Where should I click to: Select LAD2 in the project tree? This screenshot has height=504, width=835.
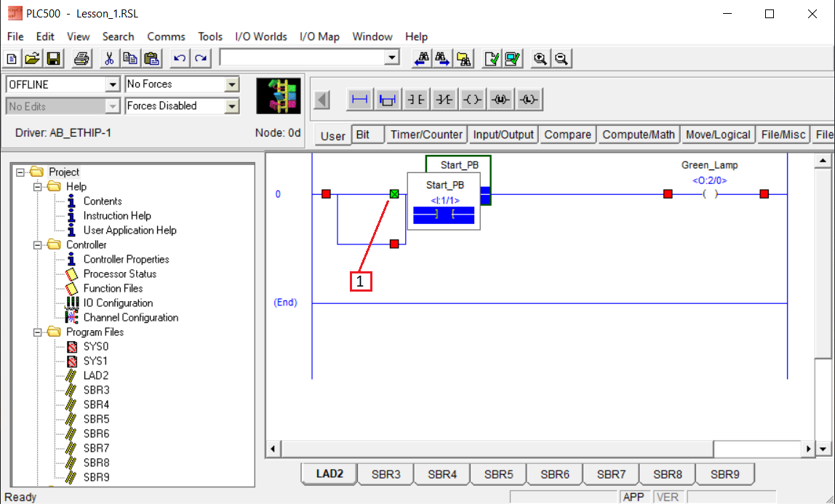click(96, 376)
